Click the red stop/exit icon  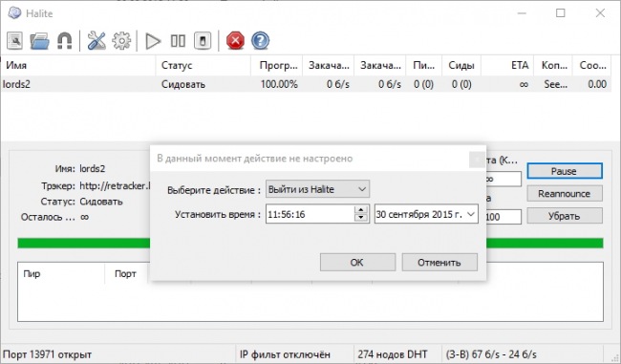(x=235, y=40)
